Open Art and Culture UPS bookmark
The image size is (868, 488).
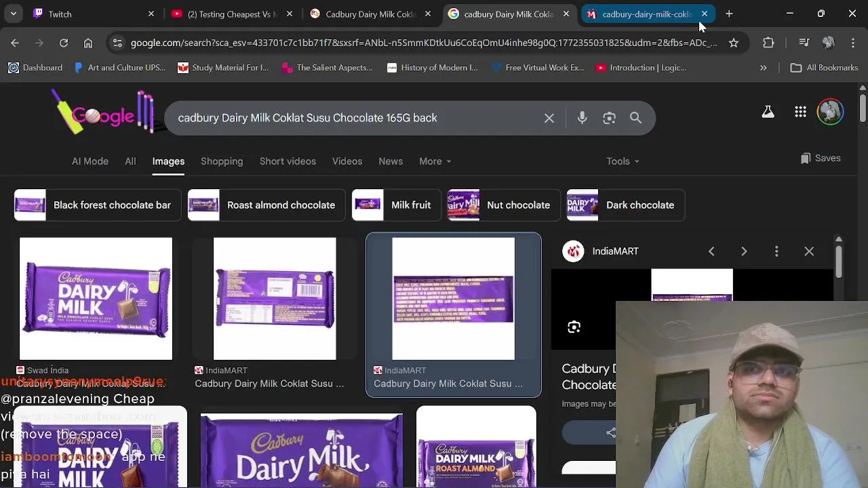(x=120, y=68)
